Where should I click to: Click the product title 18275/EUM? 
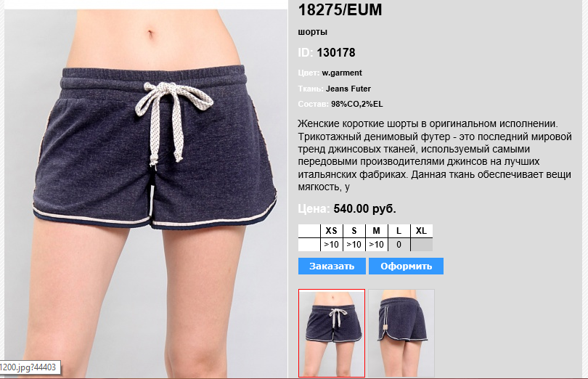pyautogui.click(x=340, y=9)
